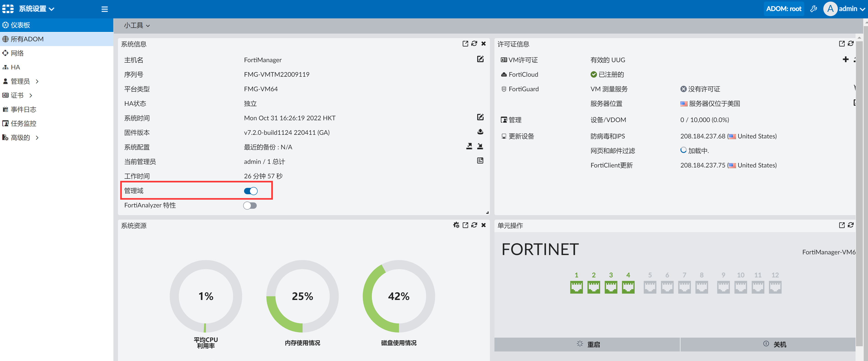
Task: Click the backup system configuration icon
Action: click(x=469, y=146)
